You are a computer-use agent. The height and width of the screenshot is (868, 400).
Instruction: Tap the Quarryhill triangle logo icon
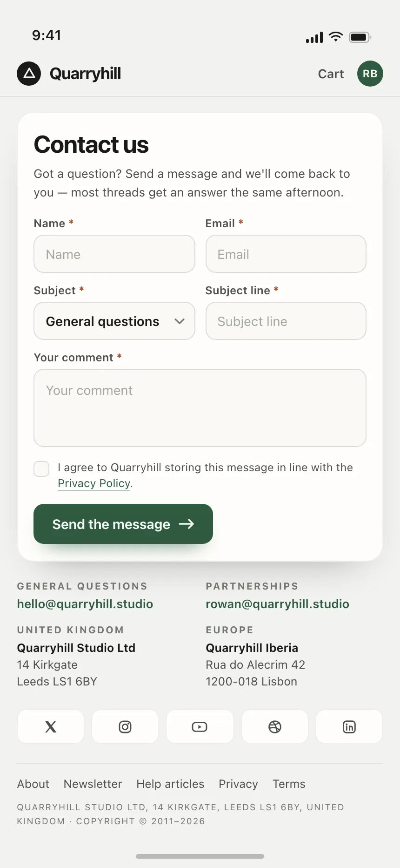tap(29, 74)
